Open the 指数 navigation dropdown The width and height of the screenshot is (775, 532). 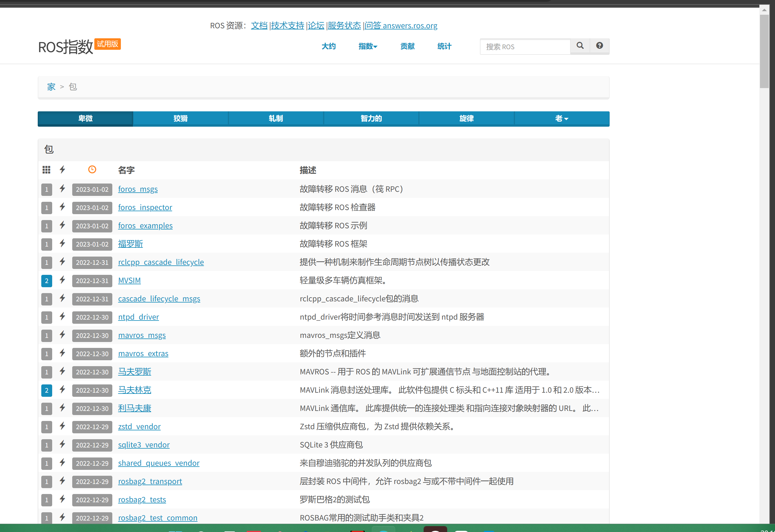(x=368, y=46)
